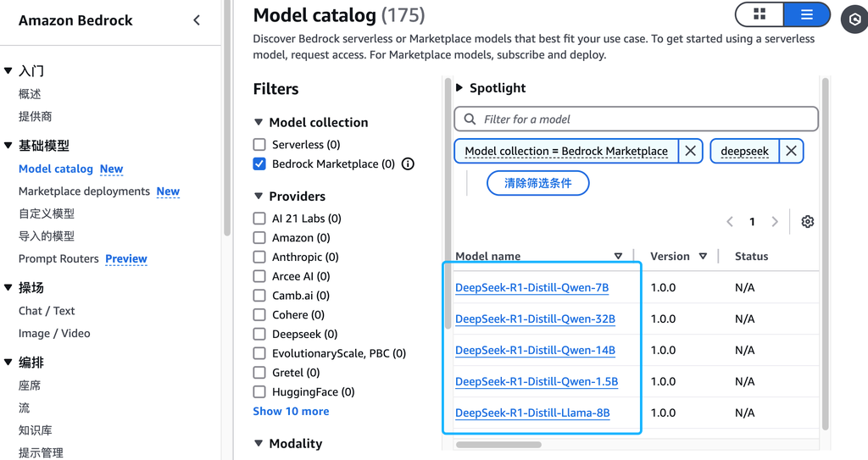
Task: Open Prompt Routers sidebar item
Action: (58, 258)
